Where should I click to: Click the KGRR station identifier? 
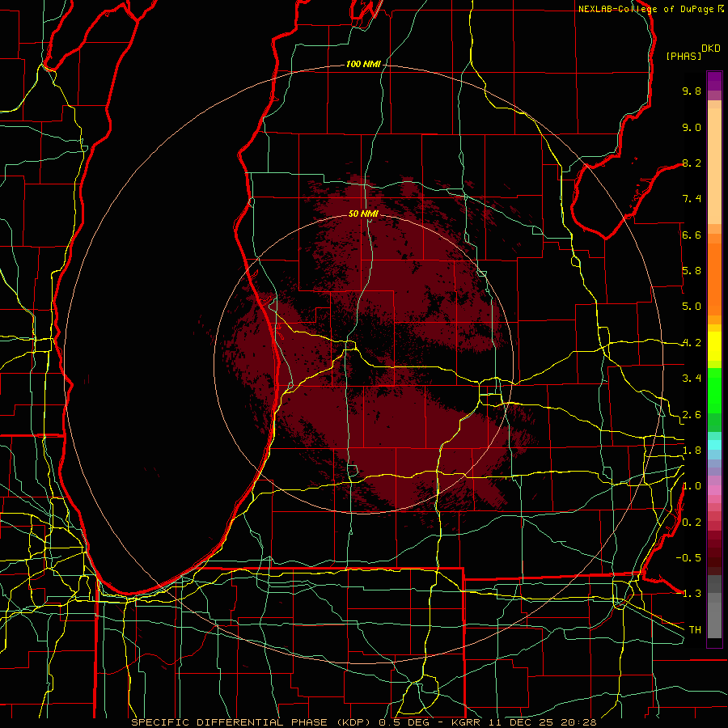tap(467, 722)
